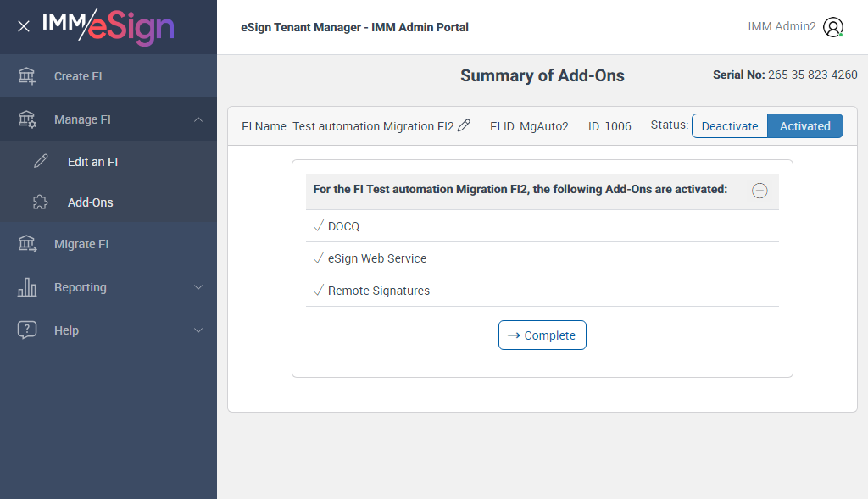
Task: Expand the Help menu chevron
Action: [198, 330]
